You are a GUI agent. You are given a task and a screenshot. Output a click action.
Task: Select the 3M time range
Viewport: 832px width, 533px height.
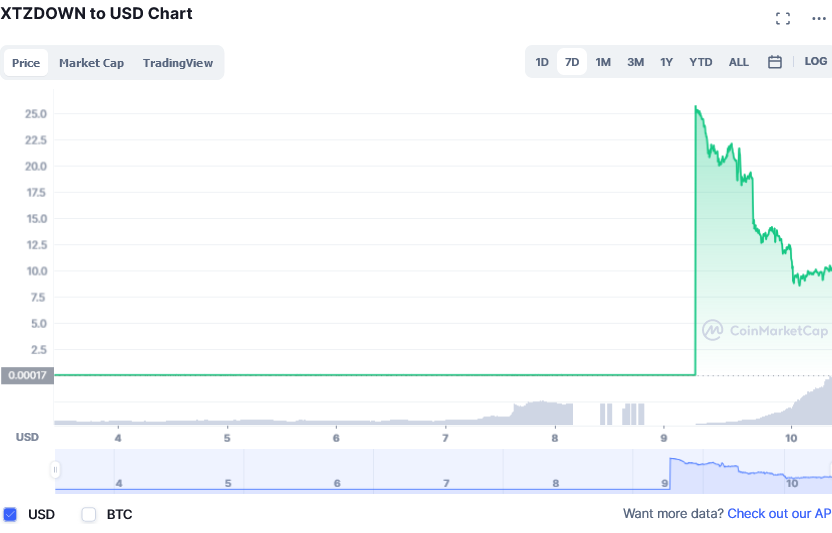[636, 62]
